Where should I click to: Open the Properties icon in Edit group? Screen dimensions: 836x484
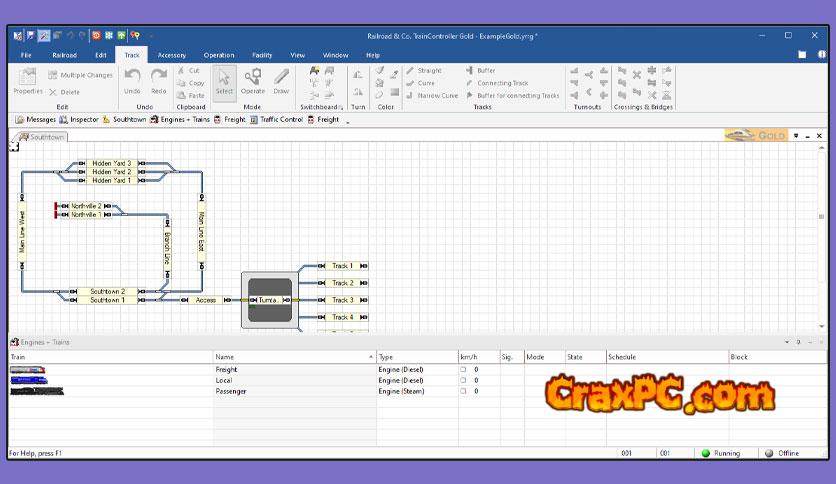point(27,81)
